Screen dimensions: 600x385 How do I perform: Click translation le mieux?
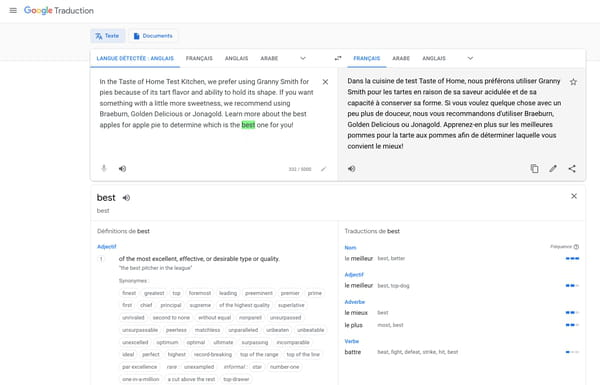(356, 313)
